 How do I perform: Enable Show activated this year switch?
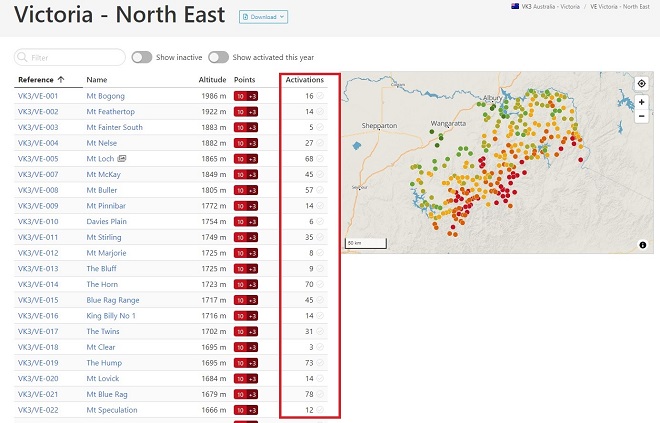[x=218, y=57]
